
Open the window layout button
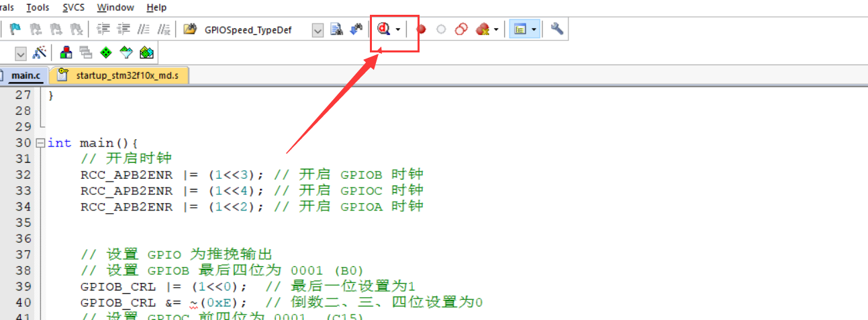(x=519, y=30)
